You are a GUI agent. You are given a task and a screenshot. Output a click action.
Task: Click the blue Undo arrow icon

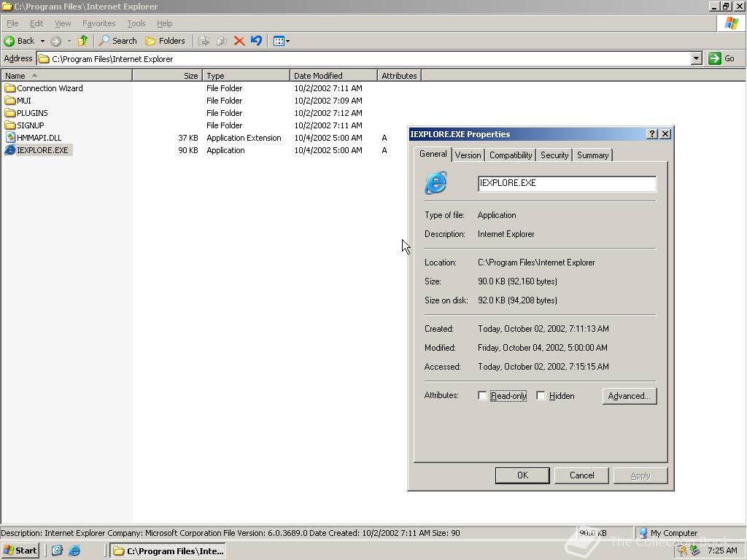point(256,41)
